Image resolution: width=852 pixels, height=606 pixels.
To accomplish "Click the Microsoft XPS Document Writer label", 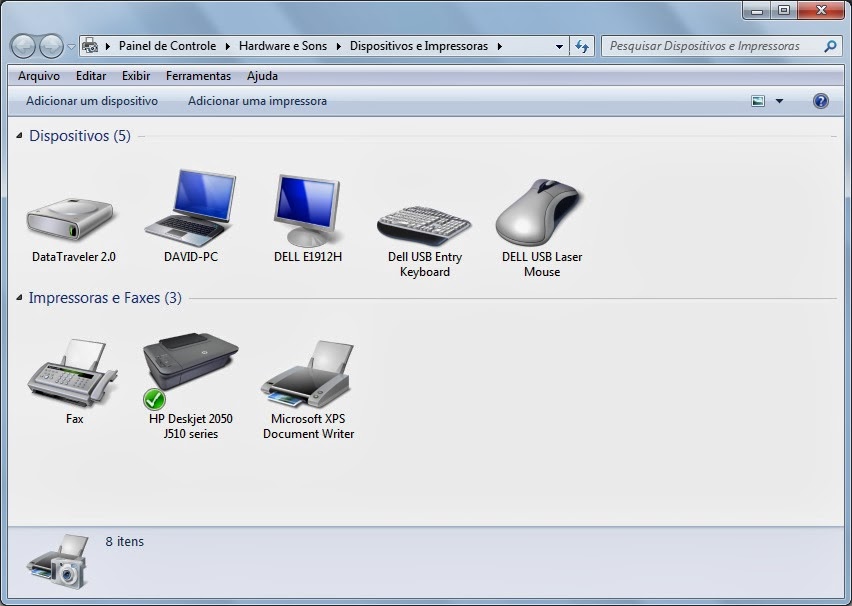I will pyautogui.click(x=308, y=426).
